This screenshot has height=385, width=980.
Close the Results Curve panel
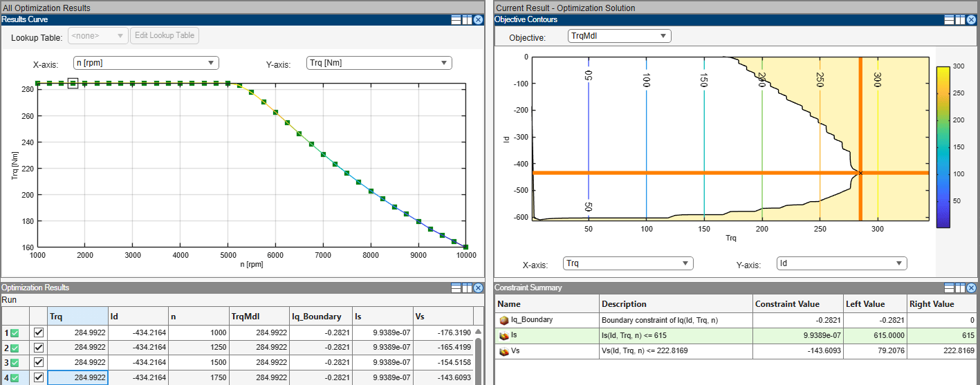478,19
